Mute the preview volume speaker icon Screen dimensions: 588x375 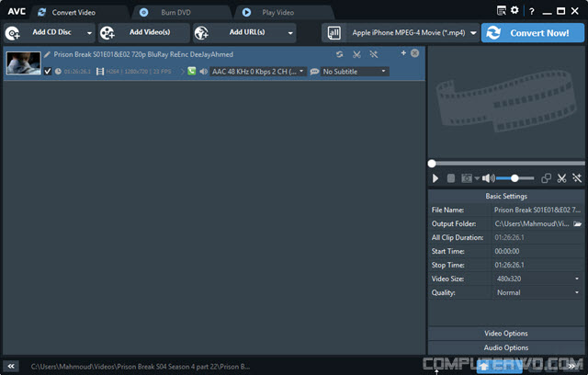click(x=488, y=178)
